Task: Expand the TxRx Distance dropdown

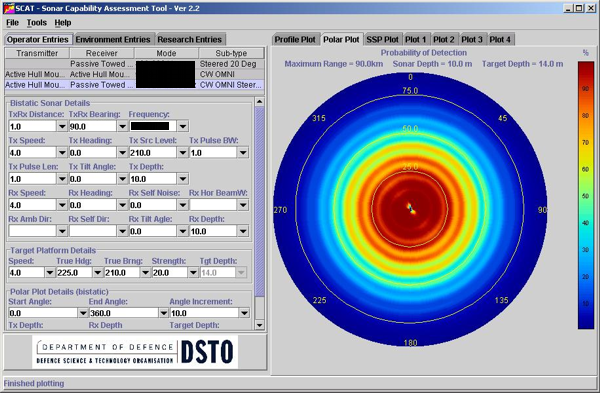Action: (62, 126)
